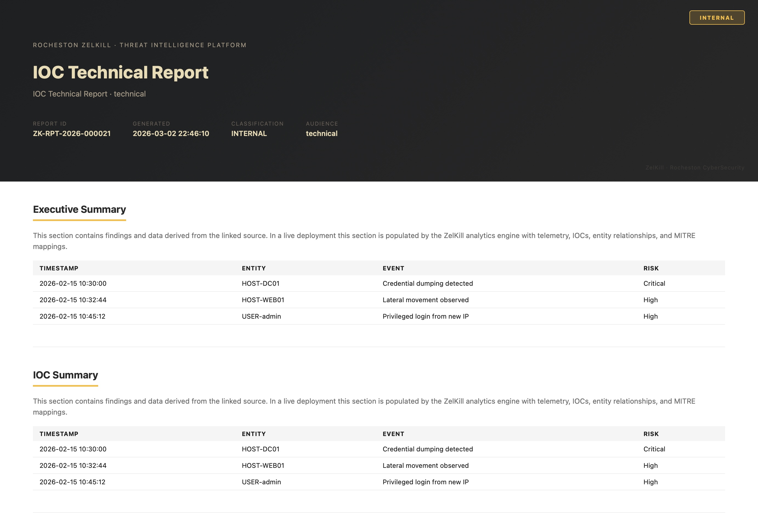Click TIMESTAMP column header in Executive Summary table

click(59, 268)
